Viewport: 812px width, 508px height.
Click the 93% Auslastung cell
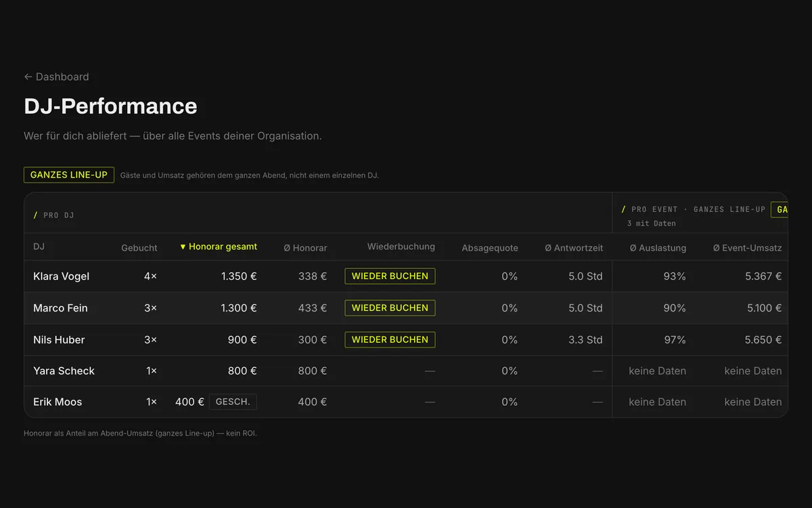pos(675,276)
